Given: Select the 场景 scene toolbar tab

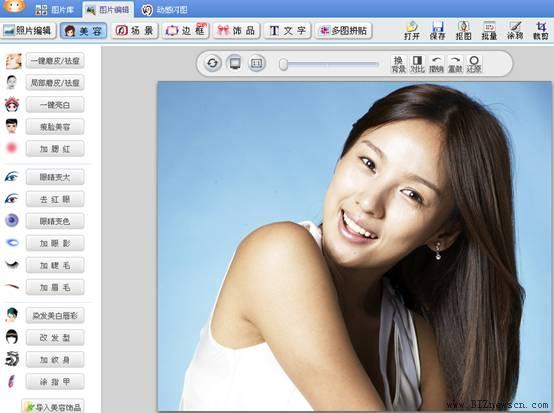Looking at the screenshot, I should [135, 31].
